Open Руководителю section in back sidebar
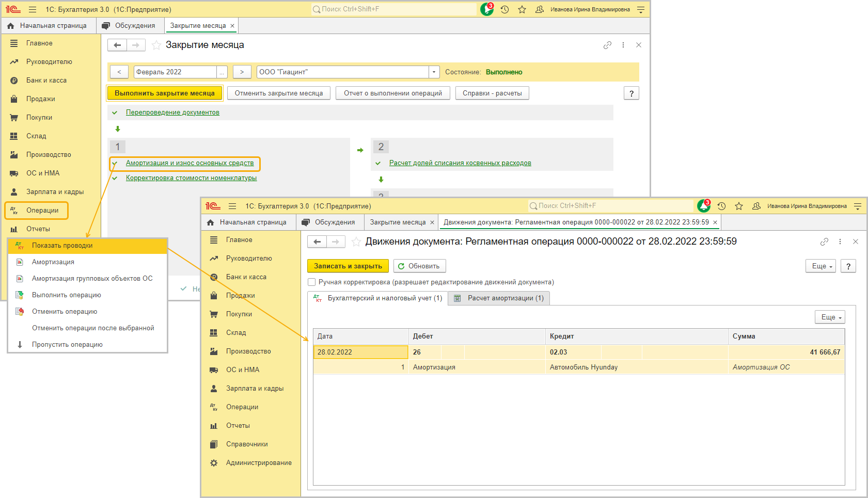The width and height of the screenshot is (868, 498). tap(49, 62)
